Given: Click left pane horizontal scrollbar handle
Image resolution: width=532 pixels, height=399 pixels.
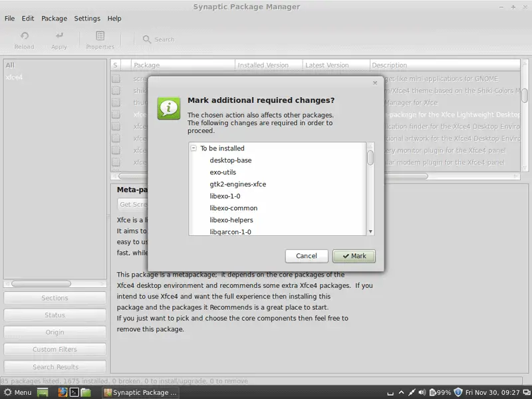Looking at the screenshot, I should 41,284.
